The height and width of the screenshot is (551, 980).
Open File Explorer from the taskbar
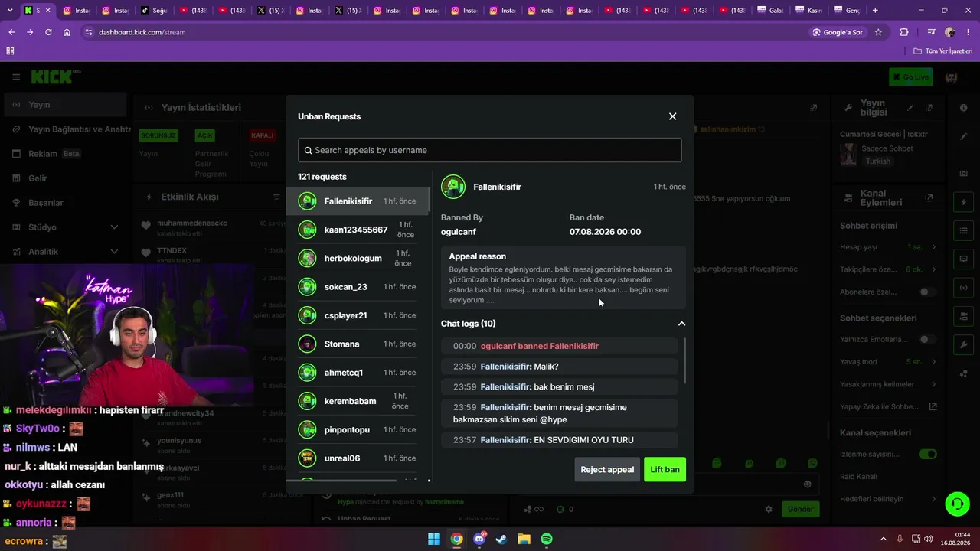click(x=524, y=539)
